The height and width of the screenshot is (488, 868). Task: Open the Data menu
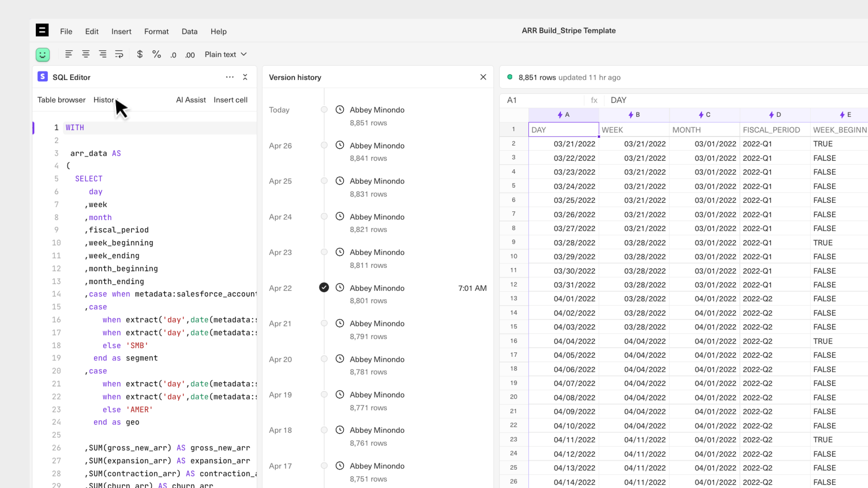tap(189, 31)
